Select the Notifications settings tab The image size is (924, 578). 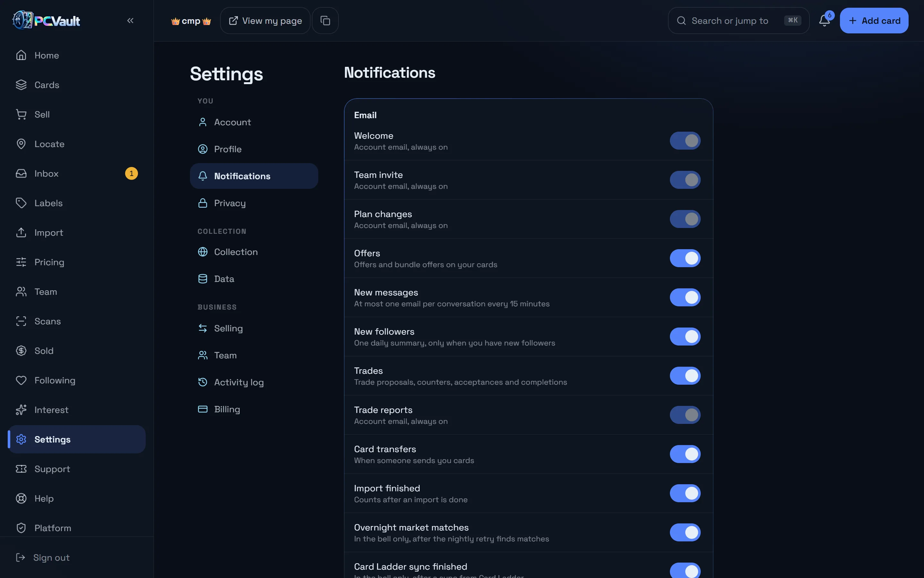254,176
